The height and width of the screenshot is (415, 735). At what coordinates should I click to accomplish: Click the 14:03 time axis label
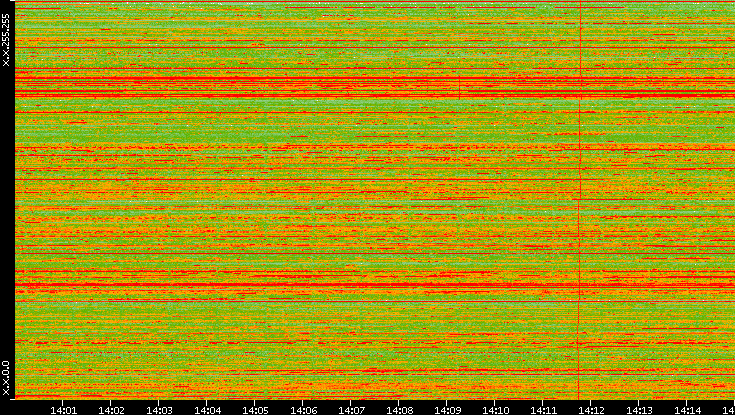(x=158, y=410)
